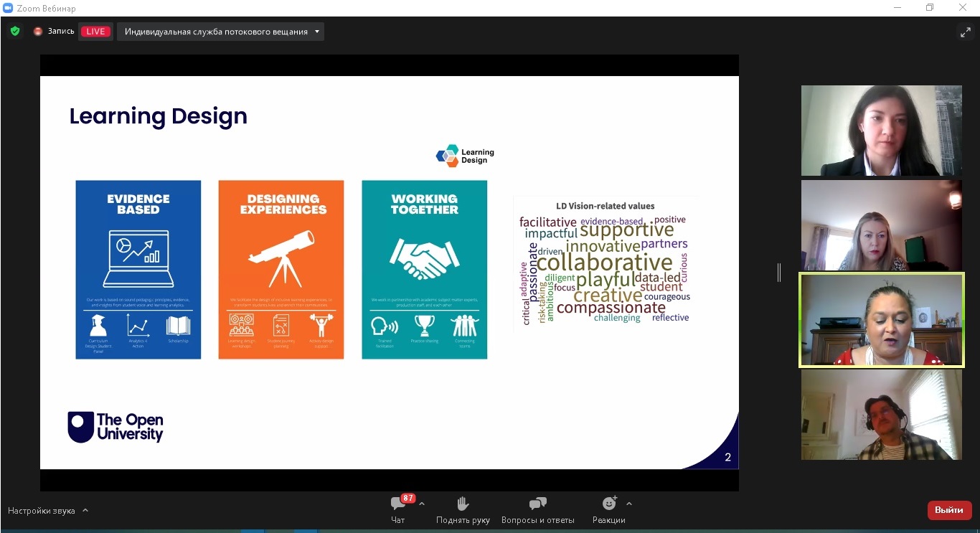This screenshot has width=980, height=533.
Task: Expand the audio settings chevron
Action: click(x=85, y=511)
